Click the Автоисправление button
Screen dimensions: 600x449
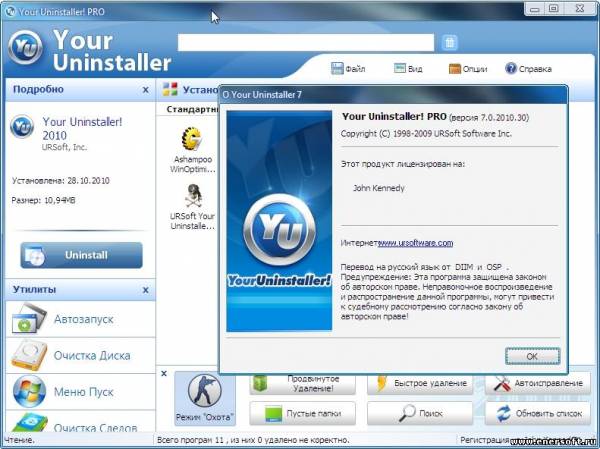(538, 384)
